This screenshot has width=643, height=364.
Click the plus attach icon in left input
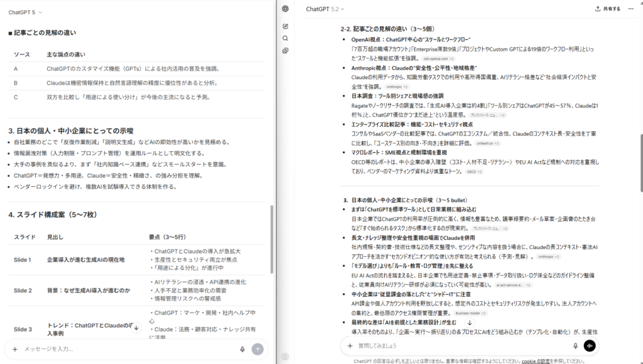point(14,349)
